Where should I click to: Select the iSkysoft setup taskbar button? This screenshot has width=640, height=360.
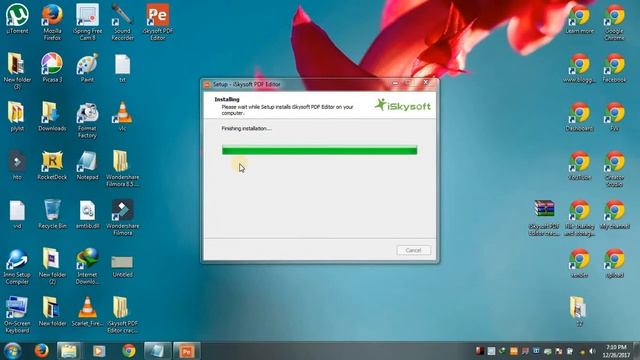click(x=187, y=351)
